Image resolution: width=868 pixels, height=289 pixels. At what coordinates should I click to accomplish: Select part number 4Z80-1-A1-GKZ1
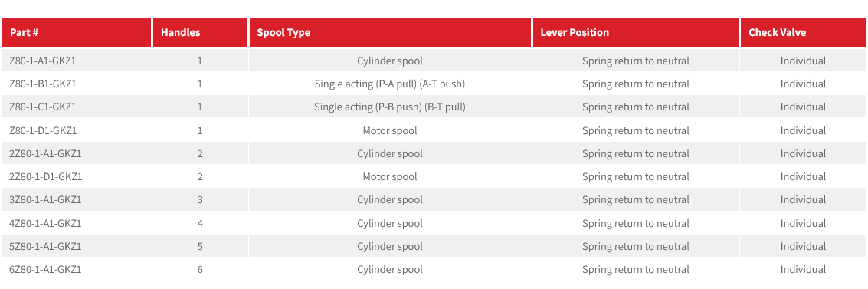(x=45, y=223)
